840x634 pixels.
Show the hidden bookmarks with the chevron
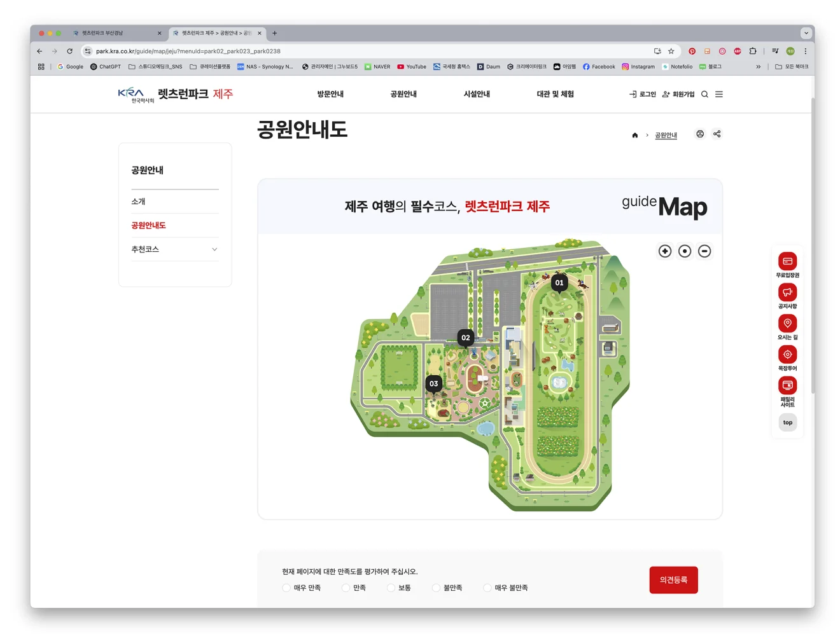pyautogui.click(x=758, y=66)
